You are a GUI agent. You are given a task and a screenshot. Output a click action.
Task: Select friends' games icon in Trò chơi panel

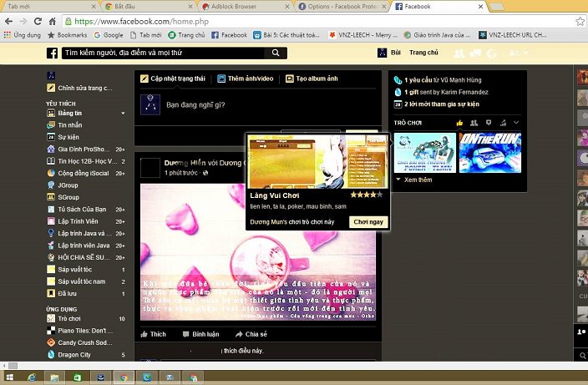[x=474, y=123]
